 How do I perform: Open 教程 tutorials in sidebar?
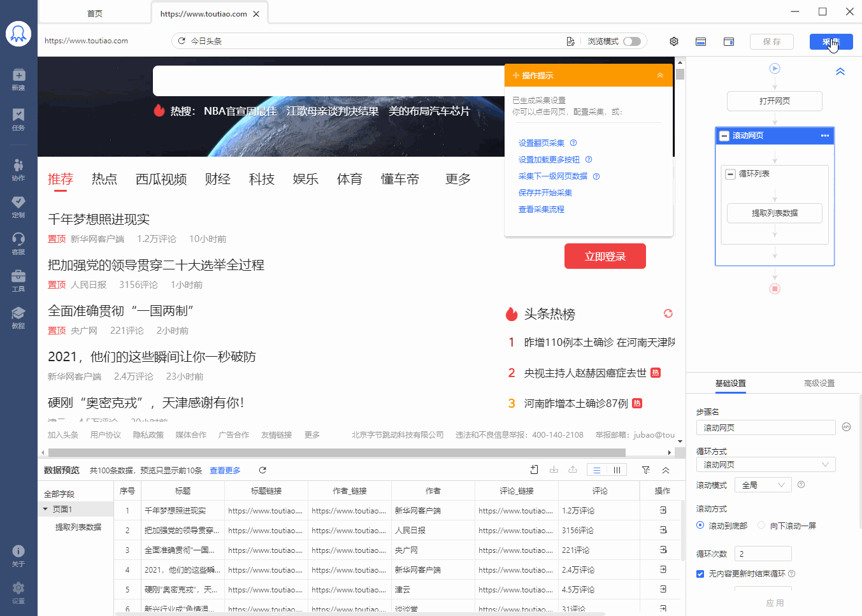pyautogui.click(x=18, y=317)
